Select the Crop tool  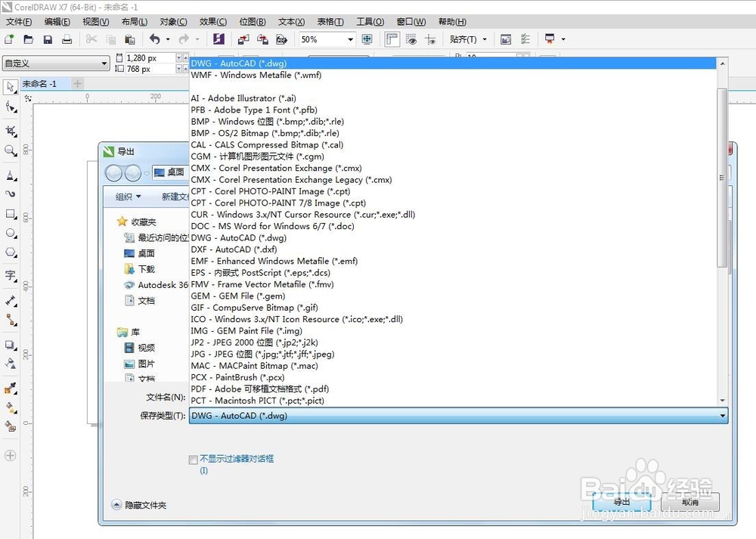coord(10,131)
